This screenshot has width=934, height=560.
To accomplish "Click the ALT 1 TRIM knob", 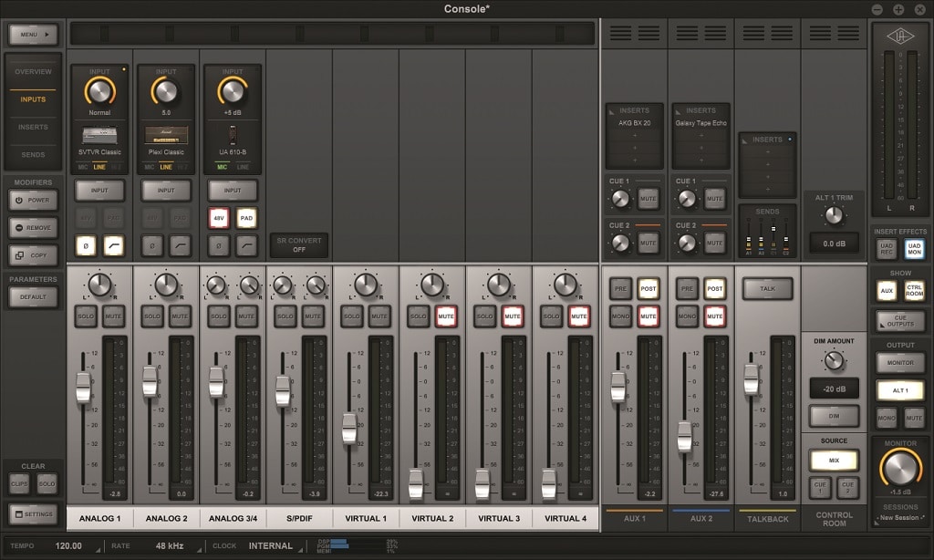I will [834, 215].
